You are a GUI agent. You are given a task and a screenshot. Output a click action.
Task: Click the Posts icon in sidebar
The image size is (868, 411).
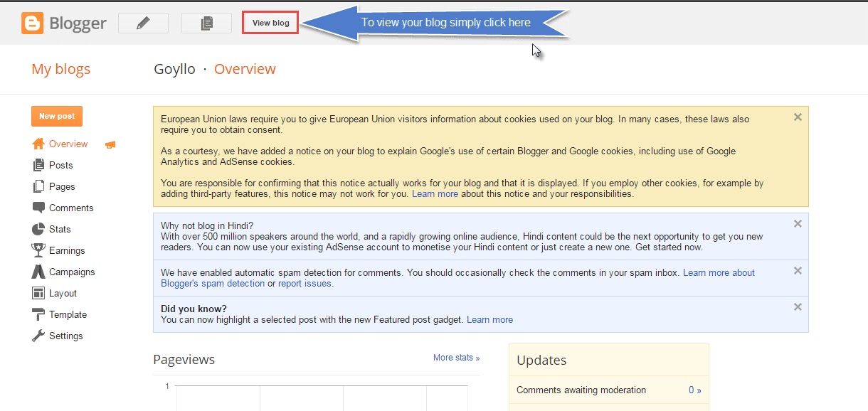click(x=38, y=165)
